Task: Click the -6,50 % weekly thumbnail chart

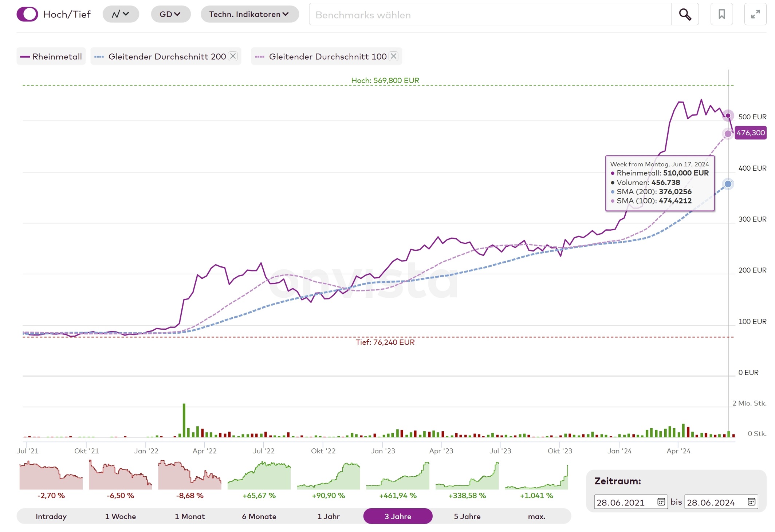Action: pos(121,475)
